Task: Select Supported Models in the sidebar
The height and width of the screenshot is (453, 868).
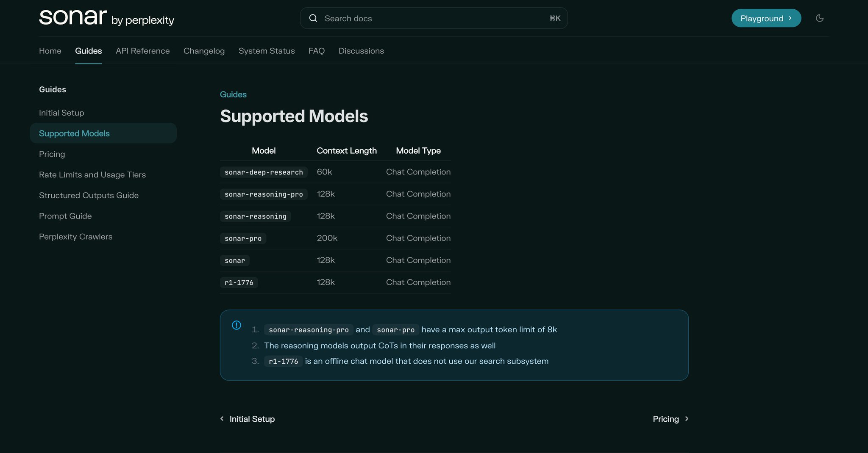Action: pos(103,133)
